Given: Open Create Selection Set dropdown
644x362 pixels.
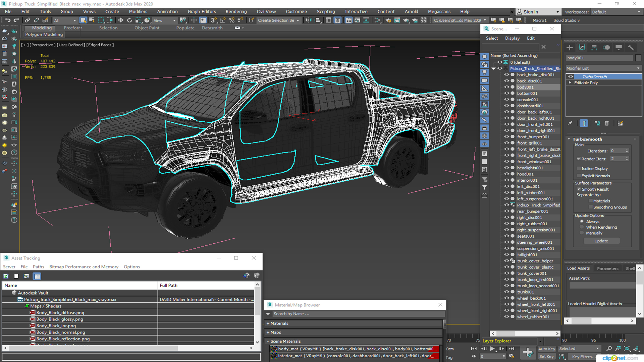Looking at the screenshot, I should [x=278, y=20].
